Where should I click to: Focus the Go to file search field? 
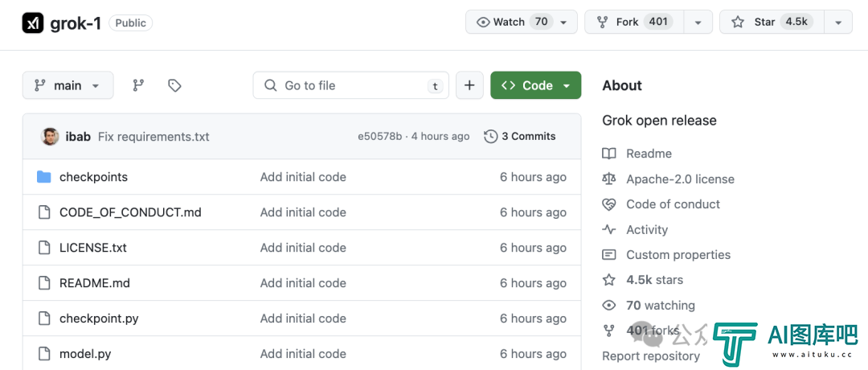pos(351,85)
